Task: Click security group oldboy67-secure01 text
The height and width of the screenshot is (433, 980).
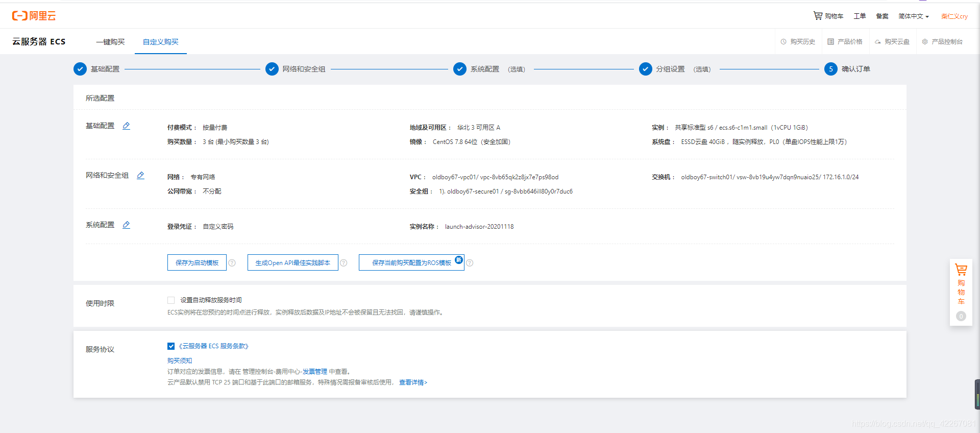Action: tap(473, 191)
